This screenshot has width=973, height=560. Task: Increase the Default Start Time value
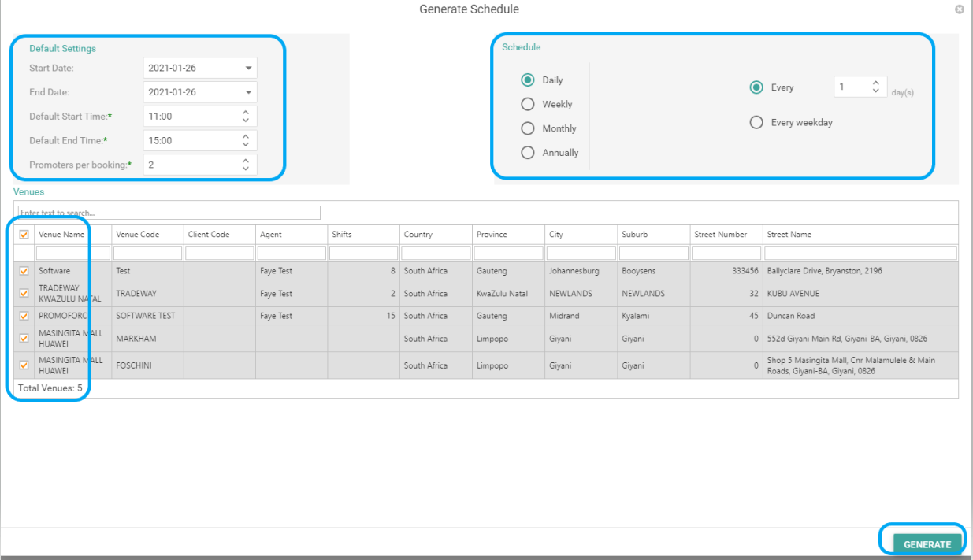(246, 113)
